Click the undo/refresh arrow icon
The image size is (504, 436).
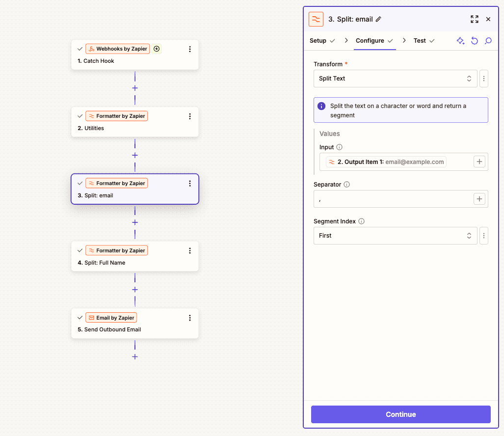click(x=475, y=41)
